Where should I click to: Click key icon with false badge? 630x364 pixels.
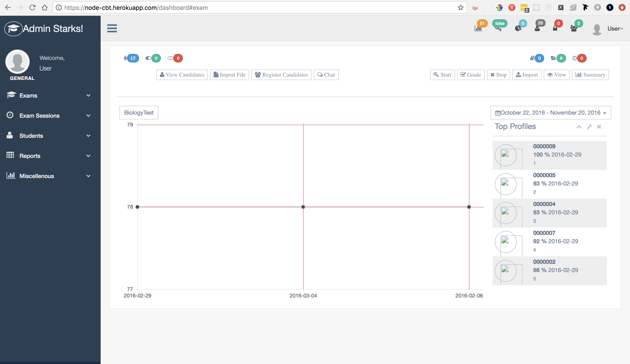click(498, 28)
